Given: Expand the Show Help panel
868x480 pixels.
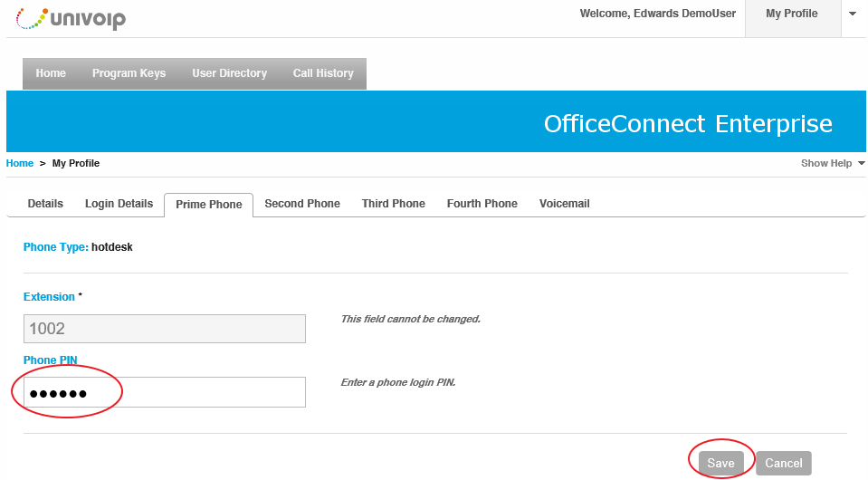Looking at the screenshot, I should pyautogui.click(x=833, y=163).
